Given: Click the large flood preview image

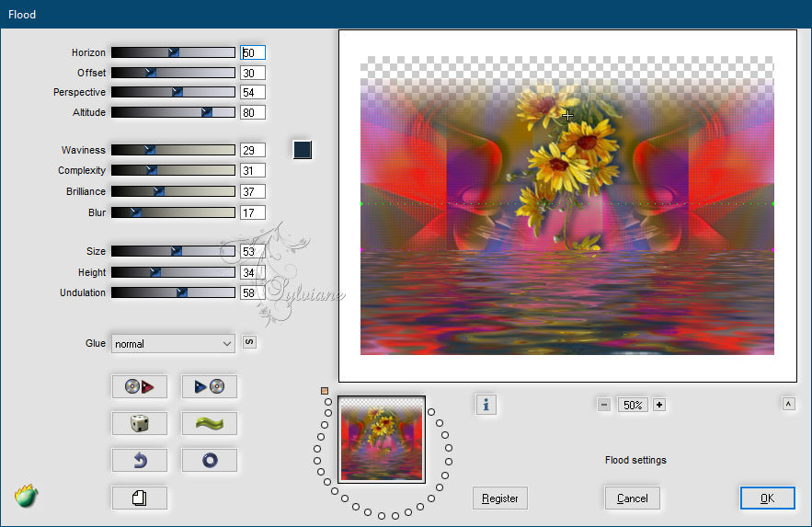Looking at the screenshot, I should point(567,205).
